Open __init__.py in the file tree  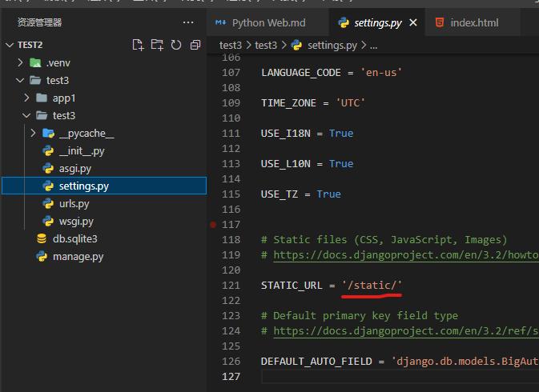82,151
